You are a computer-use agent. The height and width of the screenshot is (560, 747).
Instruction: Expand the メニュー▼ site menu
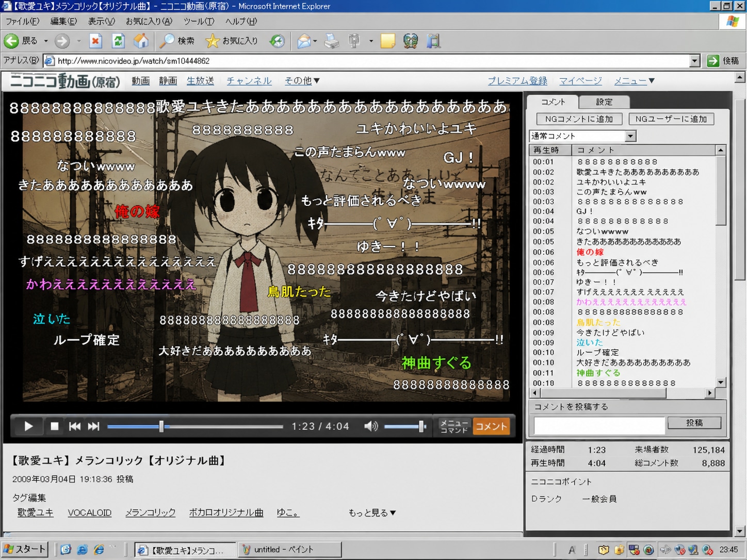point(635,81)
